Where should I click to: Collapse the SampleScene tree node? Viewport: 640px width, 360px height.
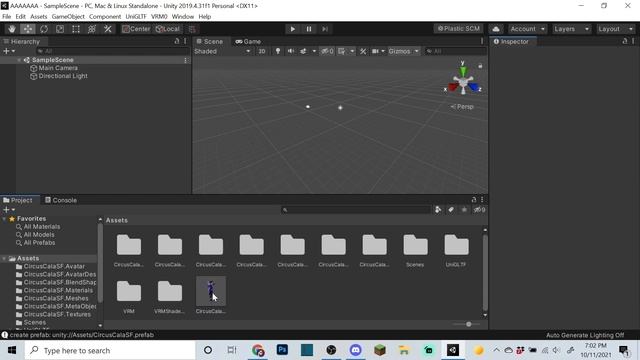(19, 60)
